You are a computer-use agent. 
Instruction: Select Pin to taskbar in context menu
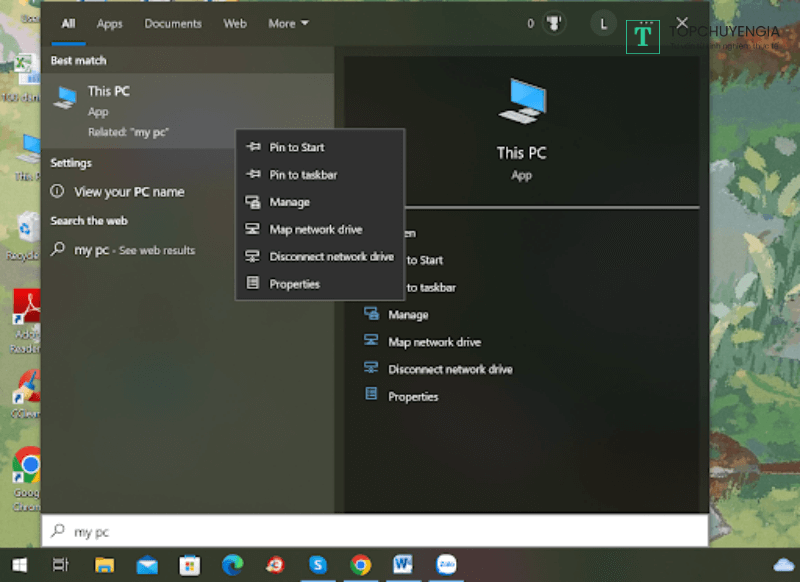tap(302, 175)
